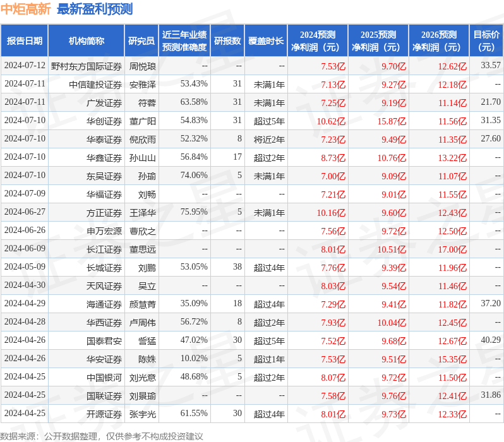Click researcher name 颜慧菁
The width and height of the screenshot is (504, 442).
click(143, 305)
